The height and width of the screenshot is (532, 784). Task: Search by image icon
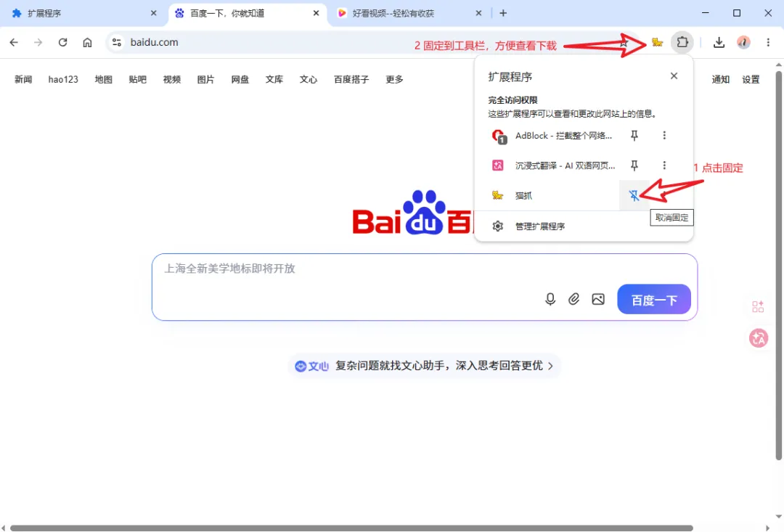point(598,299)
